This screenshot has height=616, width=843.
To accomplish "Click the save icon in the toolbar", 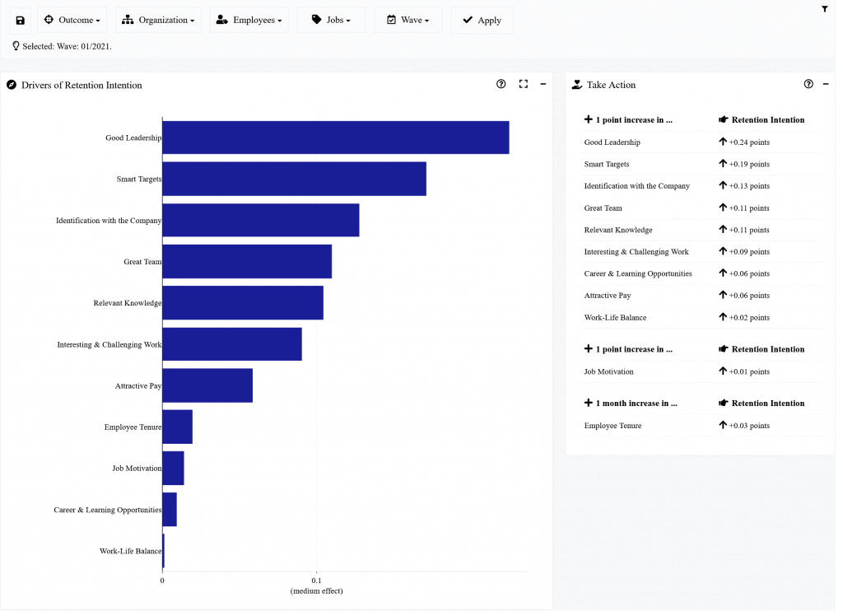I will coord(20,20).
